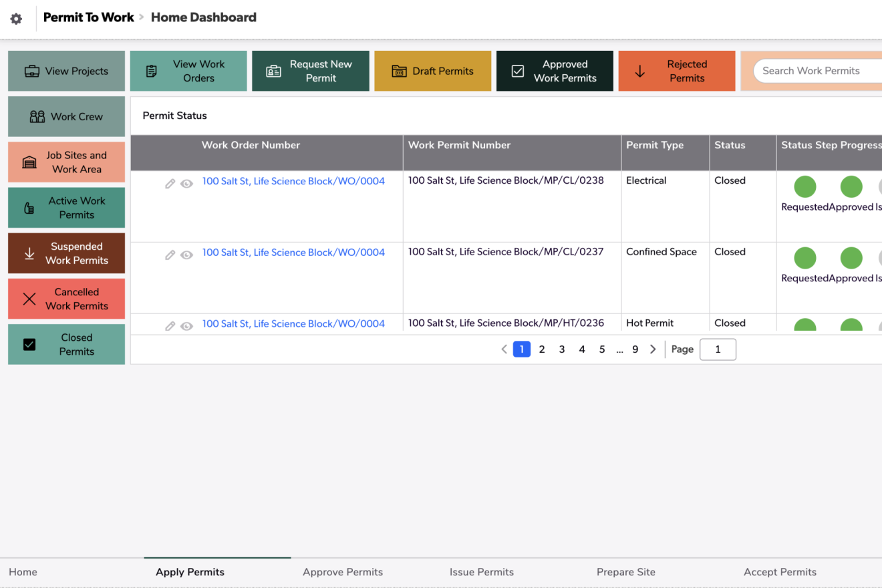Open Job Sites and Work Area
882x588 pixels.
(x=66, y=162)
